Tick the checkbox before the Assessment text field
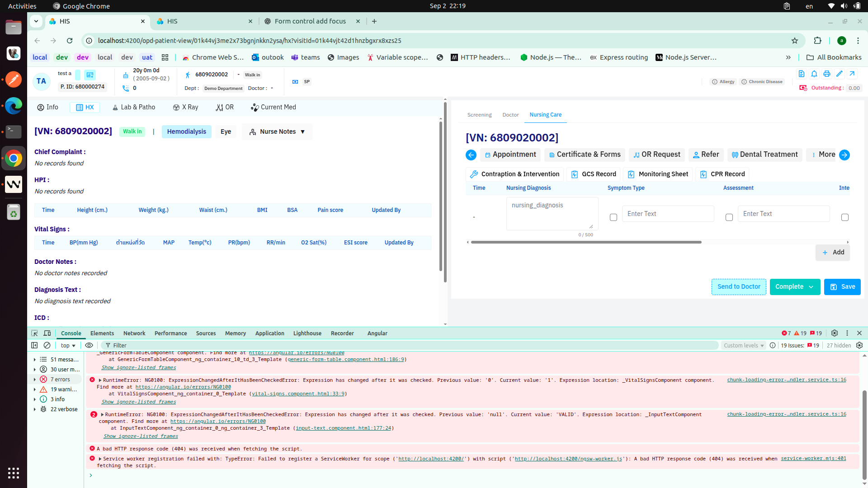The height and width of the screenshot is (488, 868). point(729,217)
